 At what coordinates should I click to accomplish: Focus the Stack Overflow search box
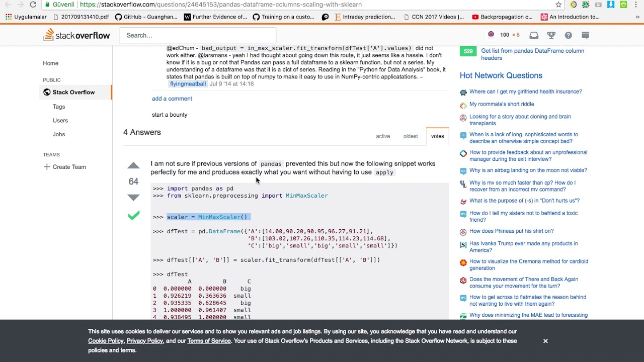tap(197, 35)
